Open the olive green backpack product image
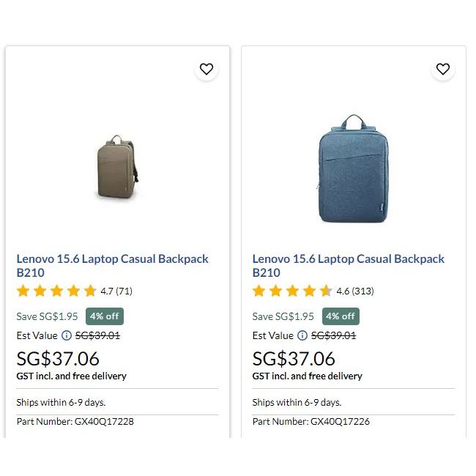The width and height of the screenshot is (476, 476). coord(118,167)
